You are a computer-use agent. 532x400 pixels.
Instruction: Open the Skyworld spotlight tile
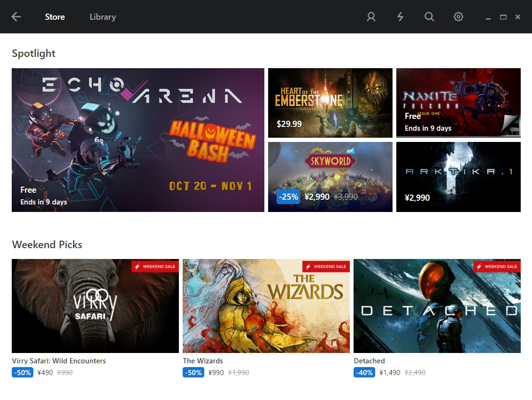(x=330, y=177)
